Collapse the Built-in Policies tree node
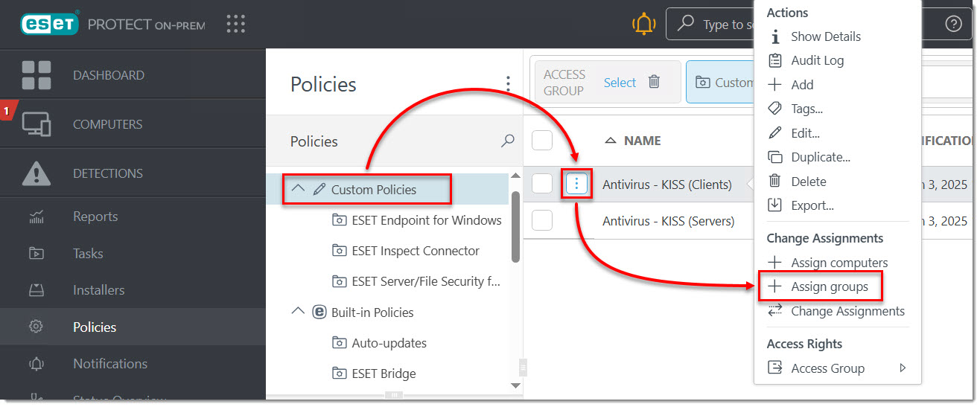The height and width of the screenshot is (407, 980). pos(298,312)
